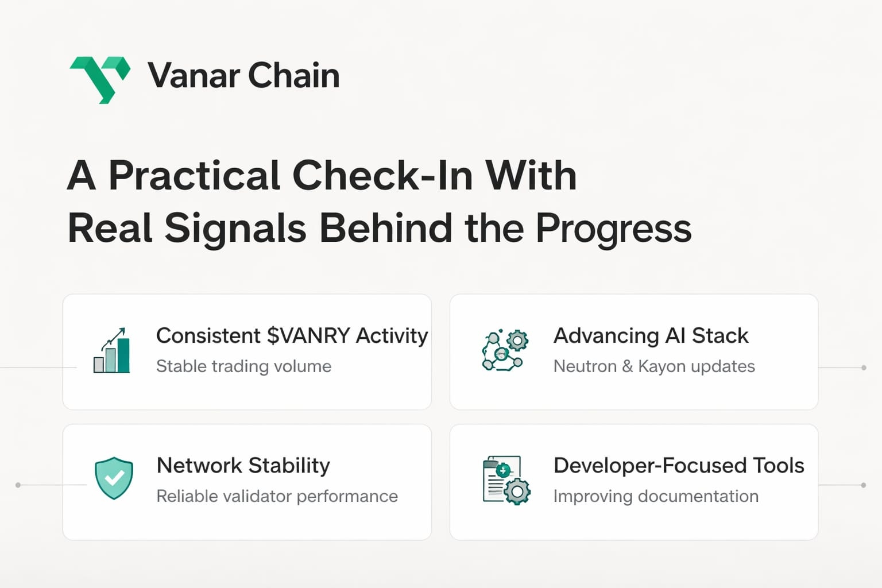882x588 pixels.
Task: Click the Stable trading volume subtitle
Action: 243,366
